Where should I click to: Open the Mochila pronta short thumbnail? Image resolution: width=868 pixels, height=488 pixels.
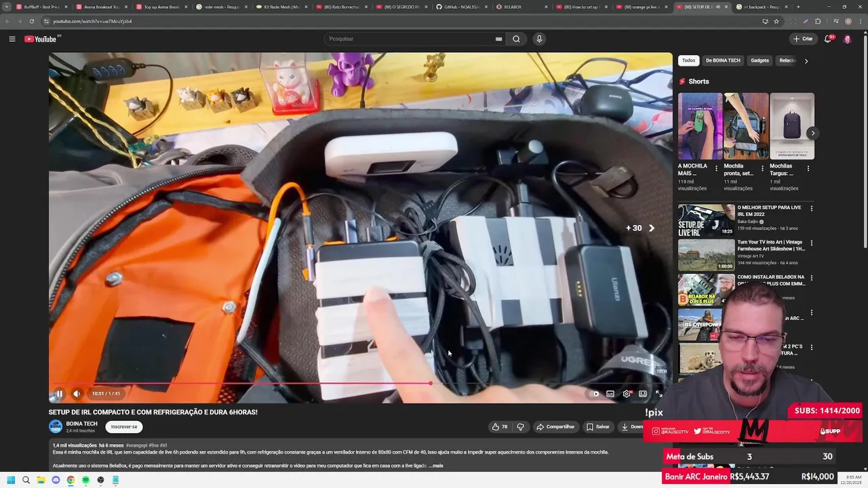tap(746, 126)
